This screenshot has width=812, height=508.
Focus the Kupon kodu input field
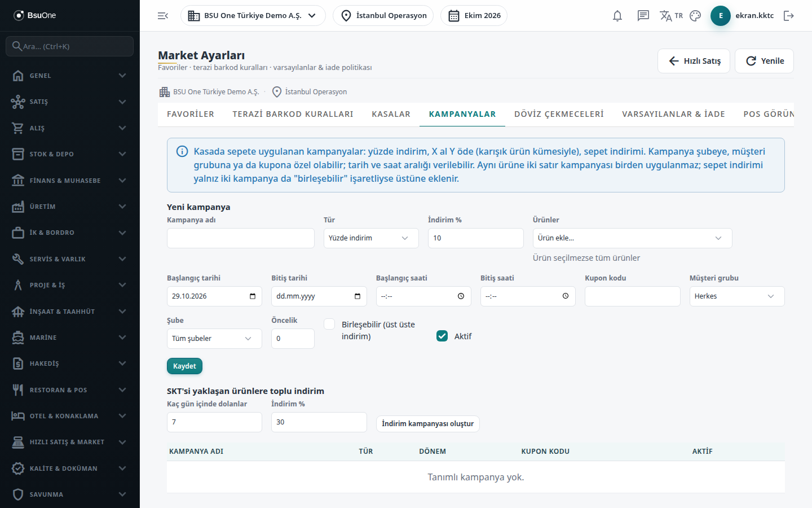click(x=633, y=296)
